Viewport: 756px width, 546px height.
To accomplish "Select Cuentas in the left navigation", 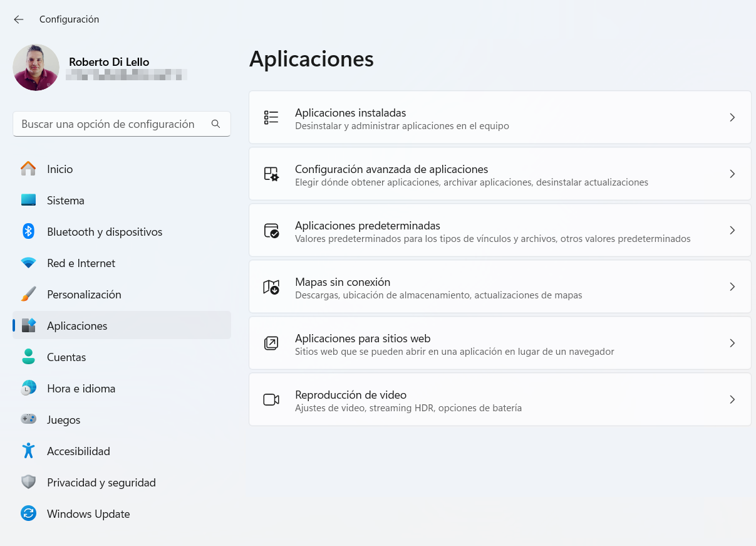I will 66,357.
